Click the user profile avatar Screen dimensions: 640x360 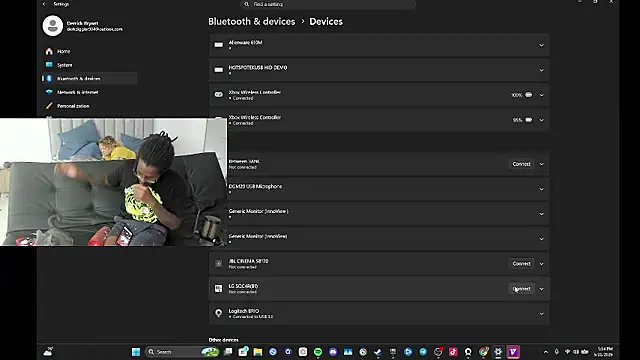point(53,26)
